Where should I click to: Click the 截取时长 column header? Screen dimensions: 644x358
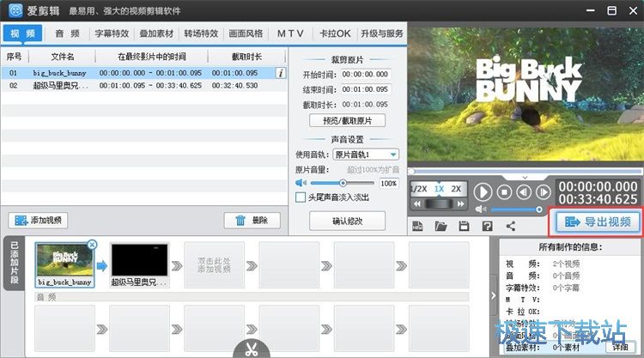tap(246, 57)
